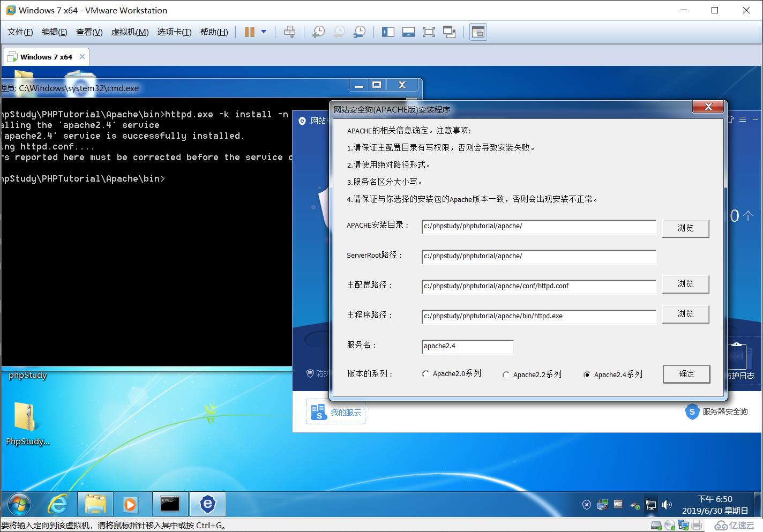Toggle the console view button
This screenshot has width=763, height=532.
(478, 32)
